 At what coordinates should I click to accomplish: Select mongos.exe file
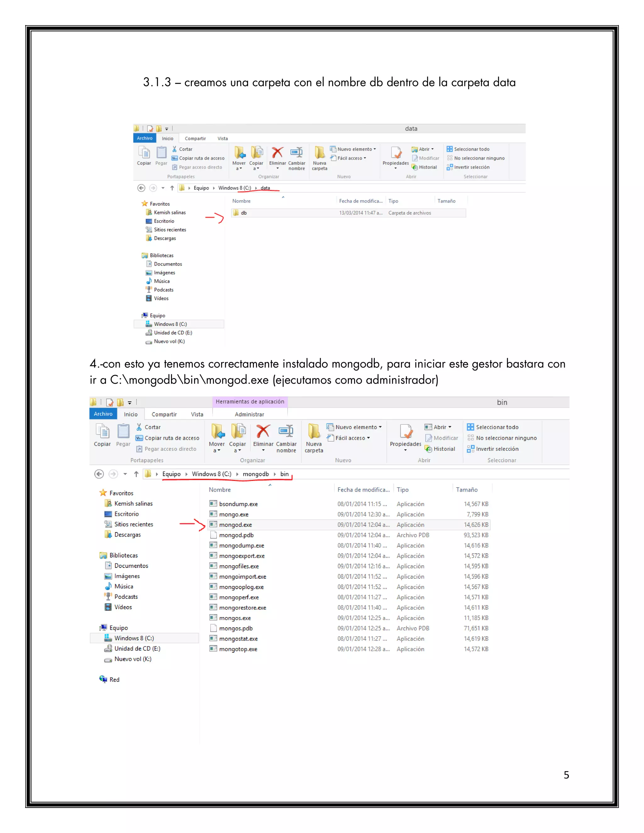pos(349,618)
